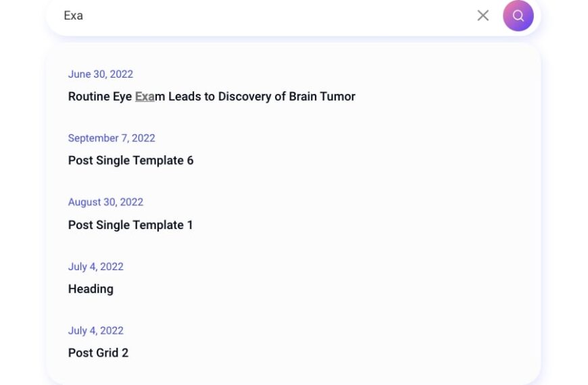Open "Routine Eye Exam Leads to Discovery" result
This screenshot has height=385, width=588.
click(x=211, y=97)
